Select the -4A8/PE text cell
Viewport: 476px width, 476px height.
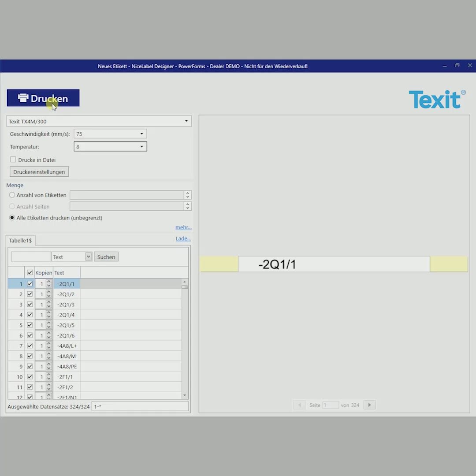[67, 366]
